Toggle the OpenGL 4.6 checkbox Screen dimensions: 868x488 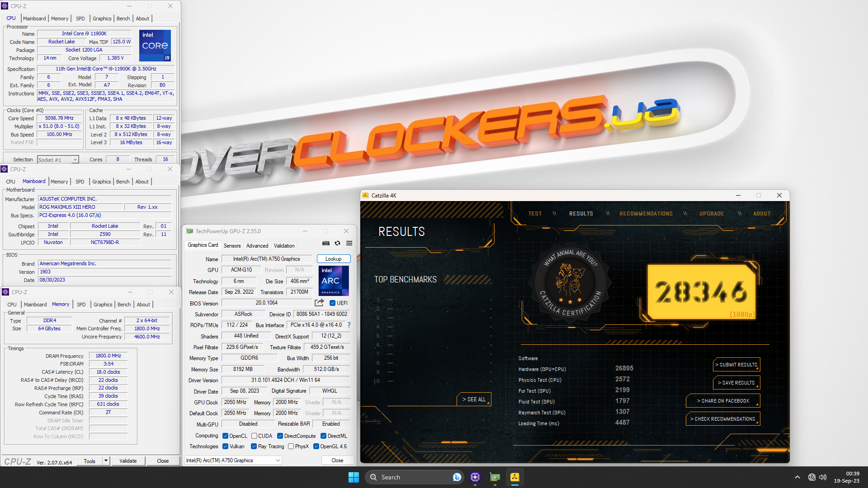(316, 446)
